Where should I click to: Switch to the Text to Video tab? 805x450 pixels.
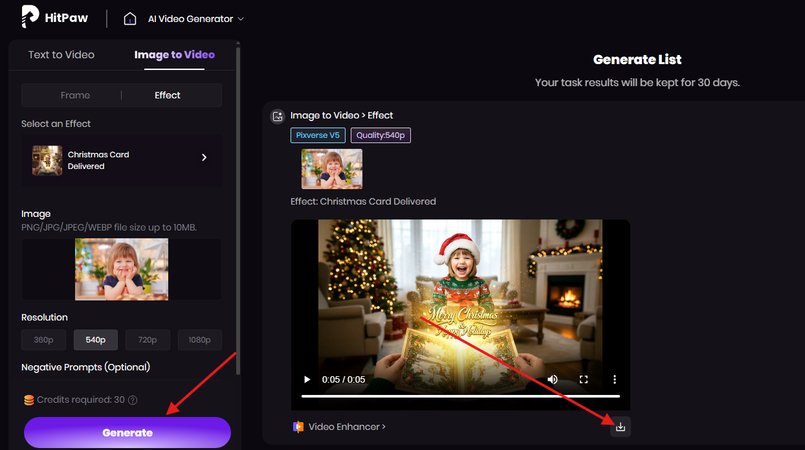pyautogui.click(x=61, y=55)
